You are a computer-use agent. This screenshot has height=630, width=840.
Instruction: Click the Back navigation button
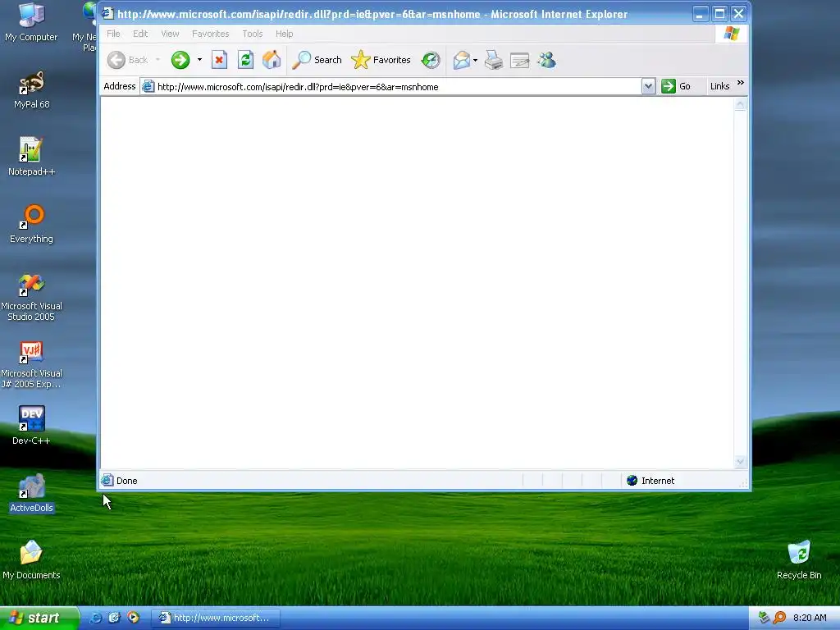(x=127, y=60)
